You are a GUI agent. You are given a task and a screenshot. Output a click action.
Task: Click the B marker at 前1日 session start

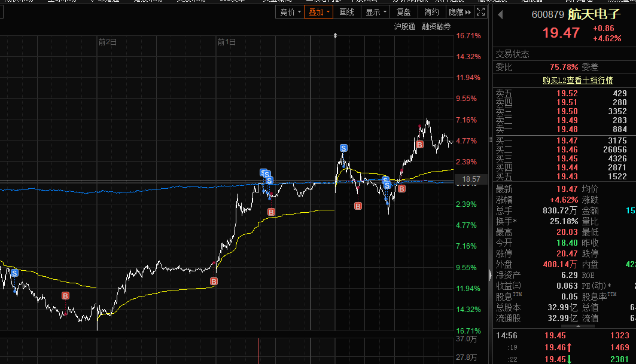[x=214, y=282]
